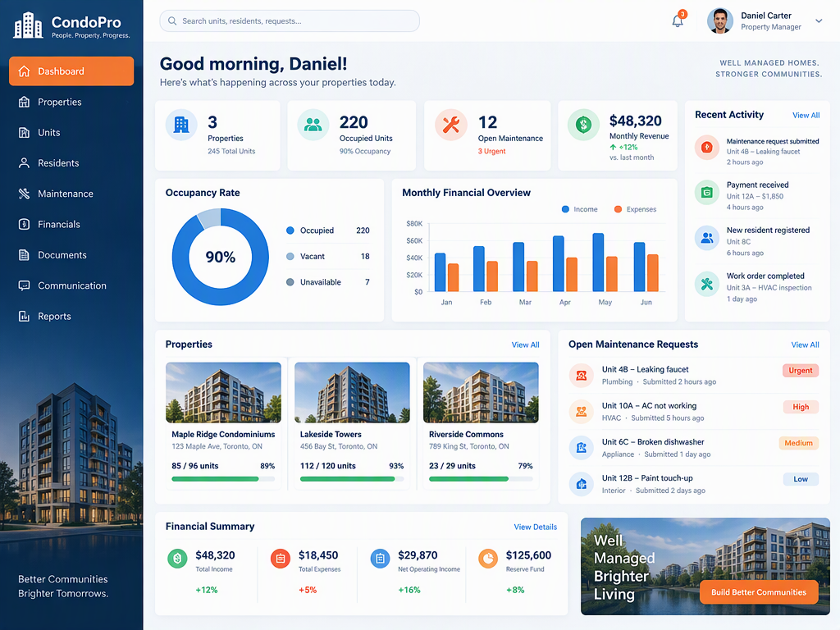840x630 pixels.
Task: Click the Broken dishwasher appliance icon
Action: click(x=582, y=448)
